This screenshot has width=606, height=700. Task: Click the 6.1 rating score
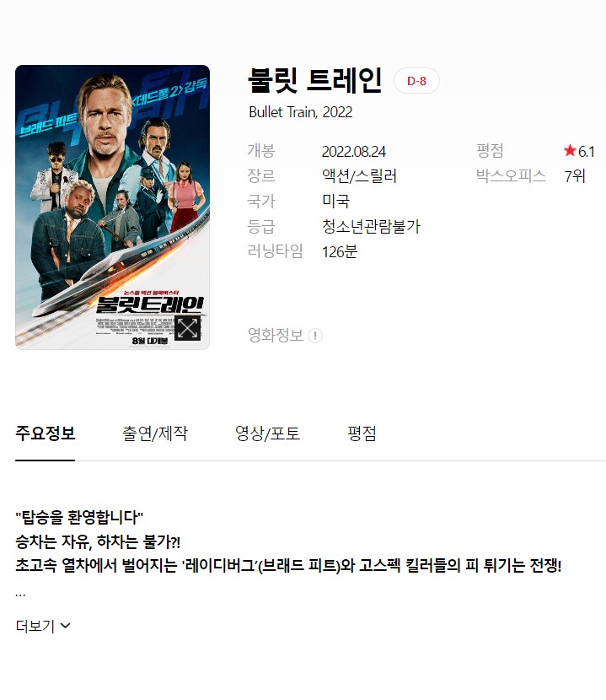click(x=587, y=152)
